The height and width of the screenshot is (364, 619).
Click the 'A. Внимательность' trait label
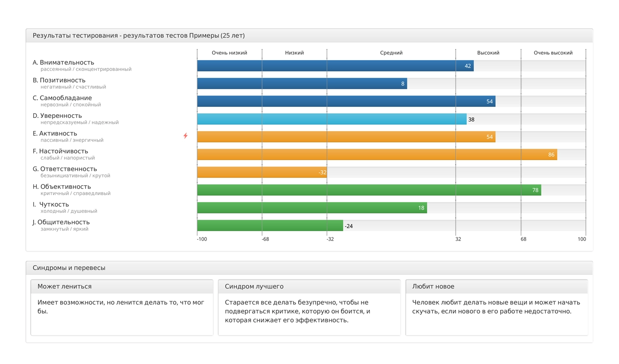(x=63, y=62)
